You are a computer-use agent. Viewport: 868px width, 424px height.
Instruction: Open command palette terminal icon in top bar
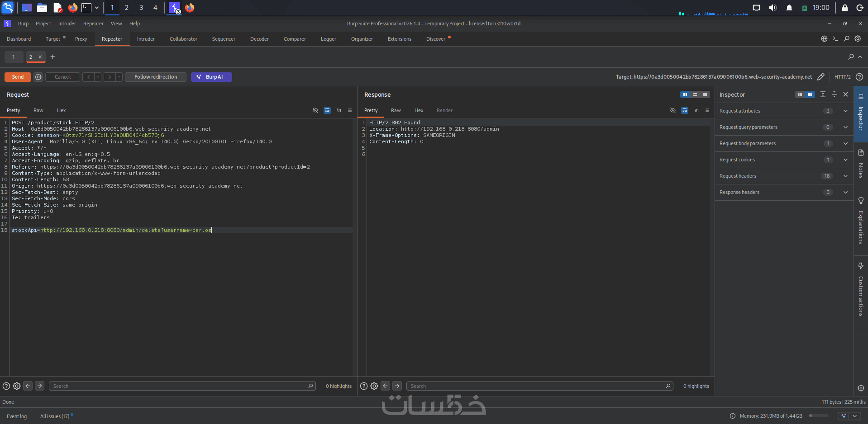(x=835, y=39)
